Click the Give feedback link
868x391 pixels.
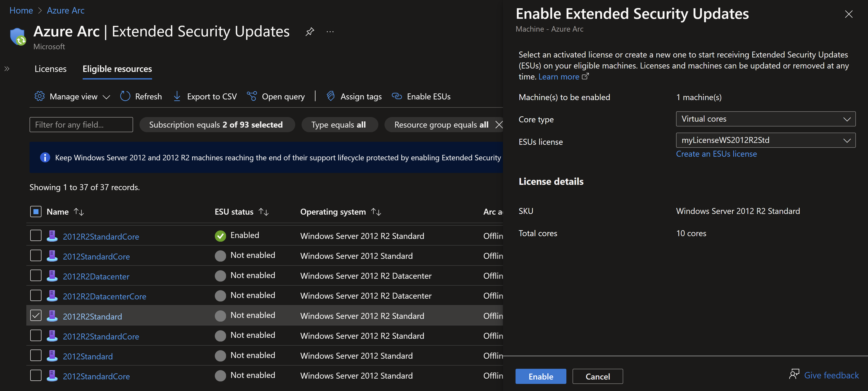pyautogui.click(x=831, y=375)
